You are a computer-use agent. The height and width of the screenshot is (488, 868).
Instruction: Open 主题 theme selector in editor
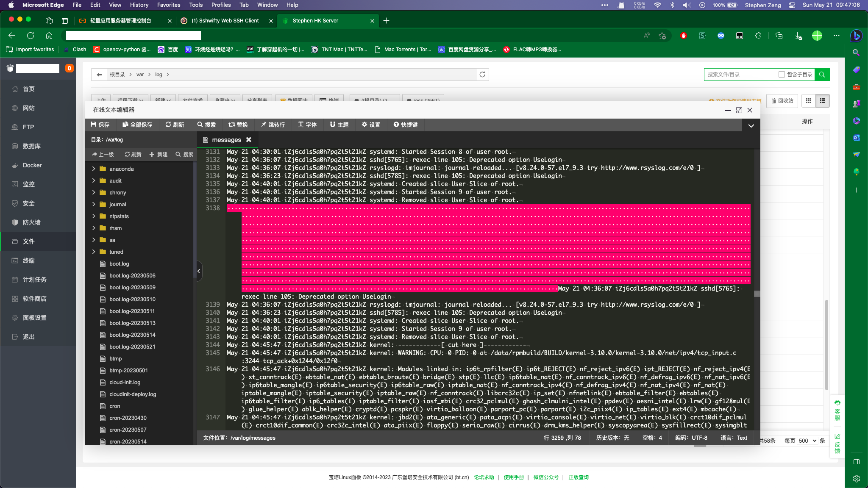(x=339, y=125)
